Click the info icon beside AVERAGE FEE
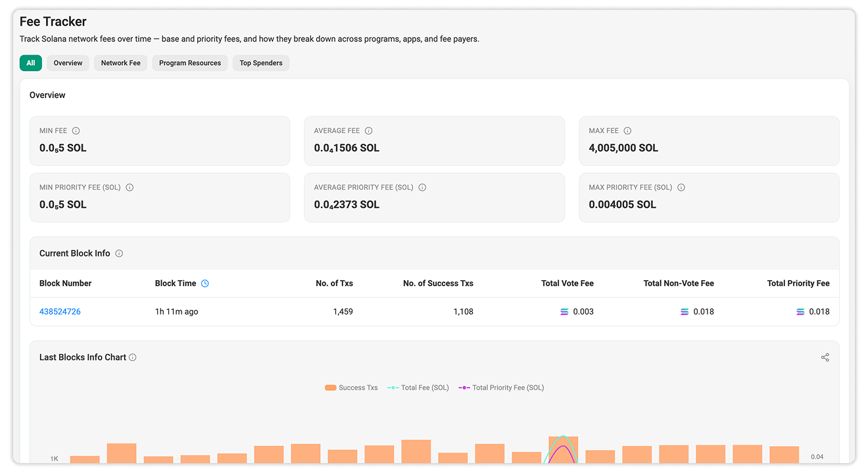 click(368, 131)
